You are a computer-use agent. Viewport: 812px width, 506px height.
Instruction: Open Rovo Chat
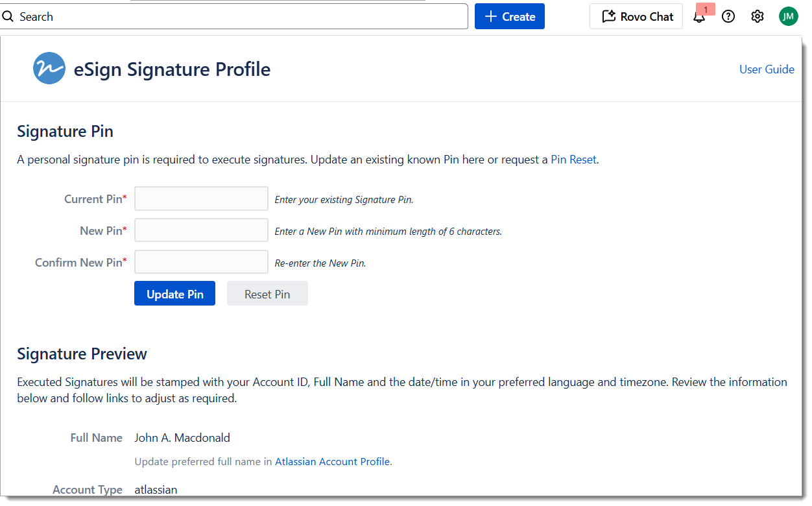[636, 17]
